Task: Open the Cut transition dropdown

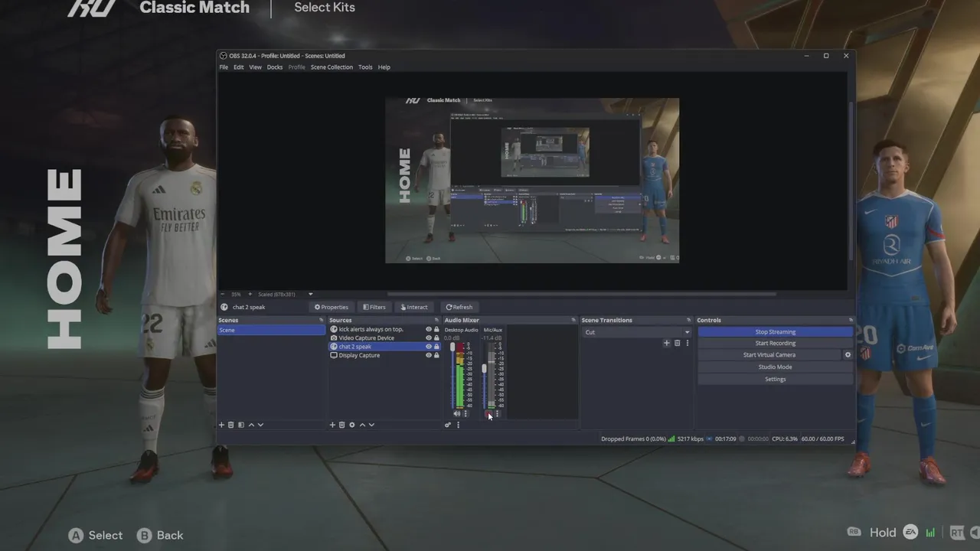Action: tap(637, 332)
